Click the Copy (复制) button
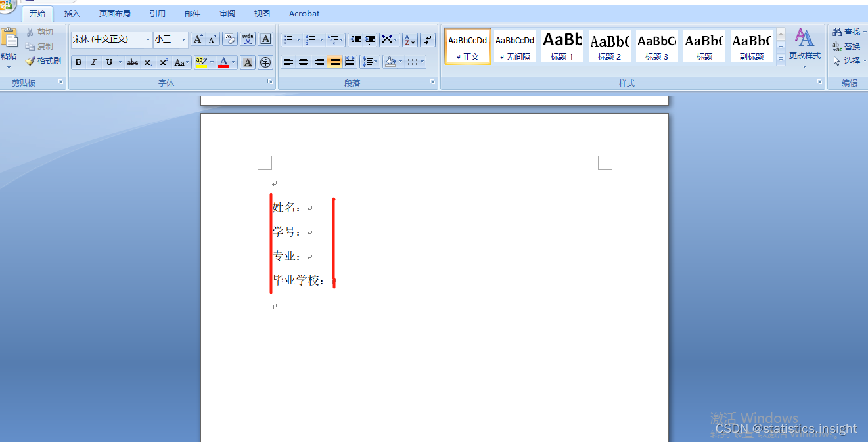The width and height of the screenshot is (868, 442). click(39, 47)
